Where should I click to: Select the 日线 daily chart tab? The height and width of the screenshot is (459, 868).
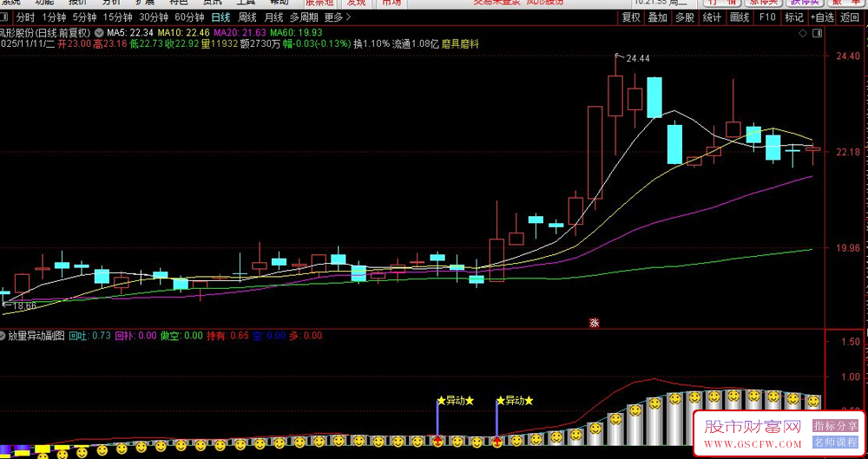tap(220, 17)
